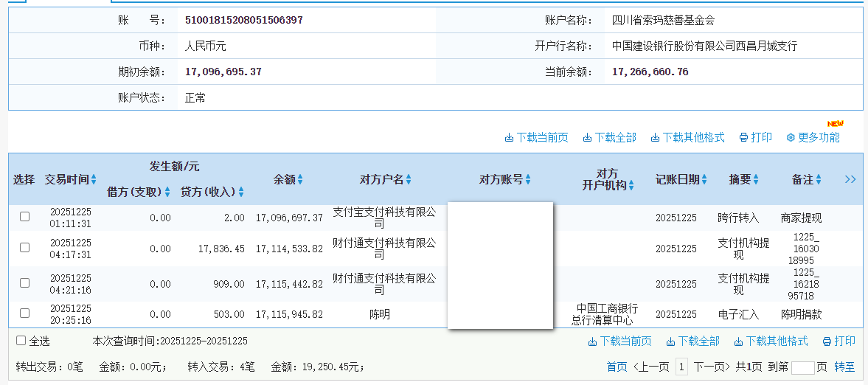
Task: Sort by posting date (记账日期) column
Action: pyautogui.click(x=704, y=180)
